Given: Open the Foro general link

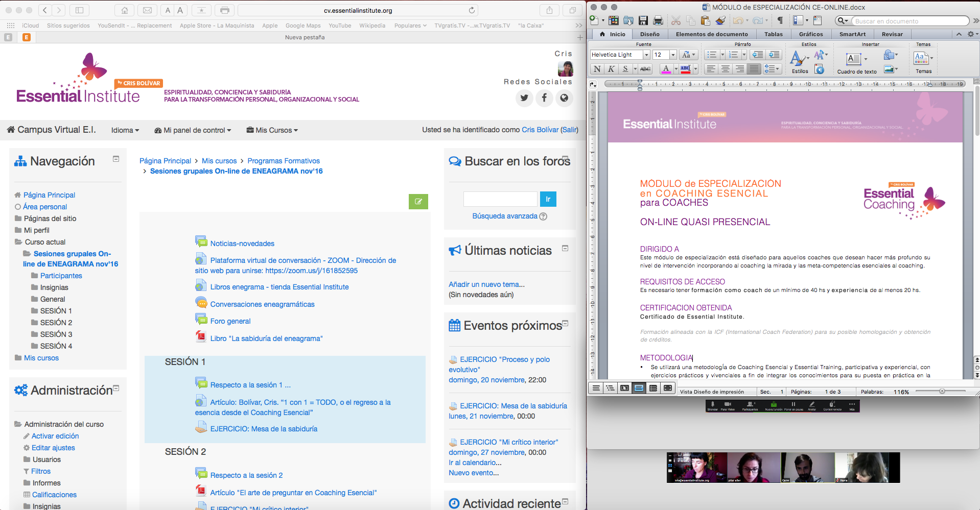Looking at the screenshot, I should [x=230, y=321].
